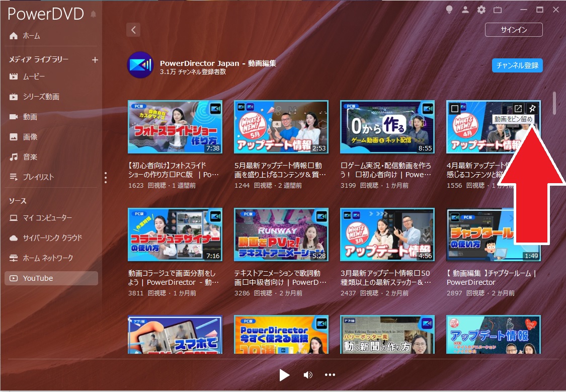Open title ゲーム実況・配信動画を作ろう

click(386, 170)
